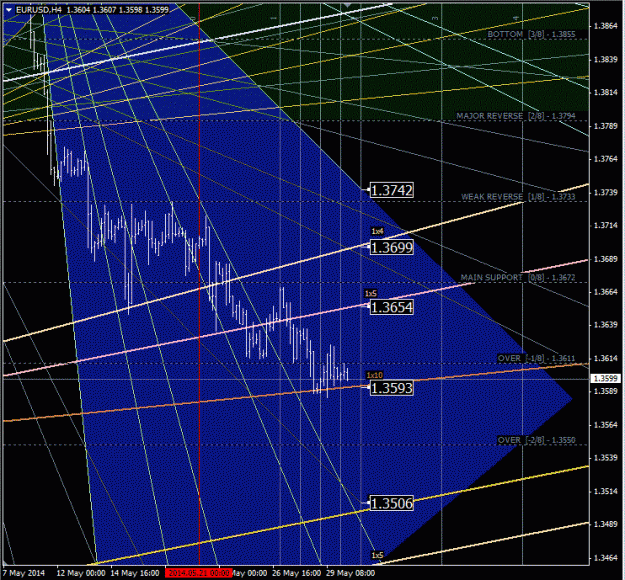The image size is (625, 580).
Task: Click 1.3789 on the price scale
Action: (605, 126)
